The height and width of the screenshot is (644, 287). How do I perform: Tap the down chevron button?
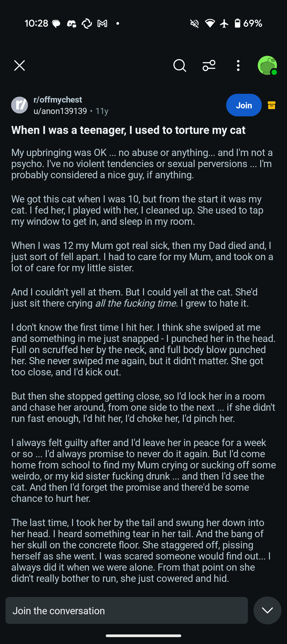click(267, 611)
